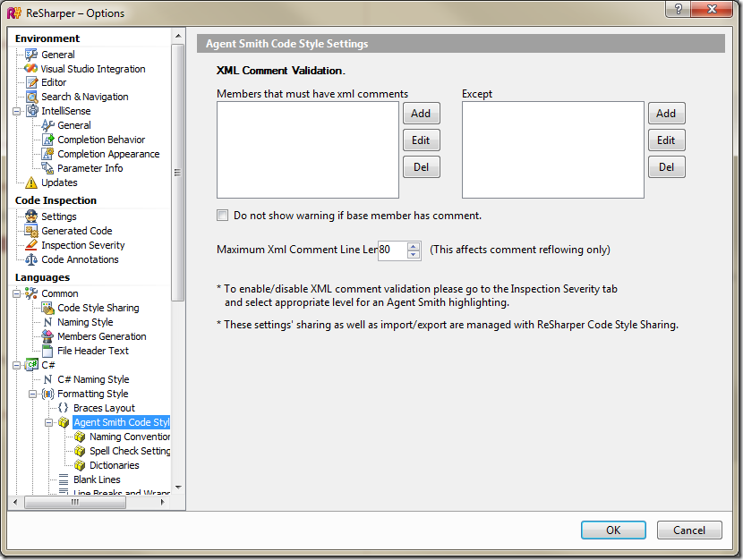
Task: Collapse the Agent Smith Code Style node
Action: [49, 422]
